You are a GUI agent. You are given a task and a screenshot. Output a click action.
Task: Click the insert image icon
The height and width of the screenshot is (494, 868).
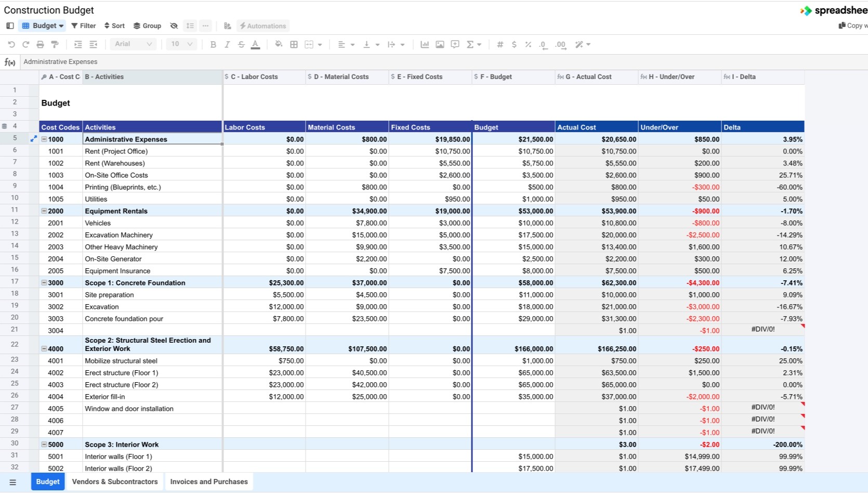point(440,45)
